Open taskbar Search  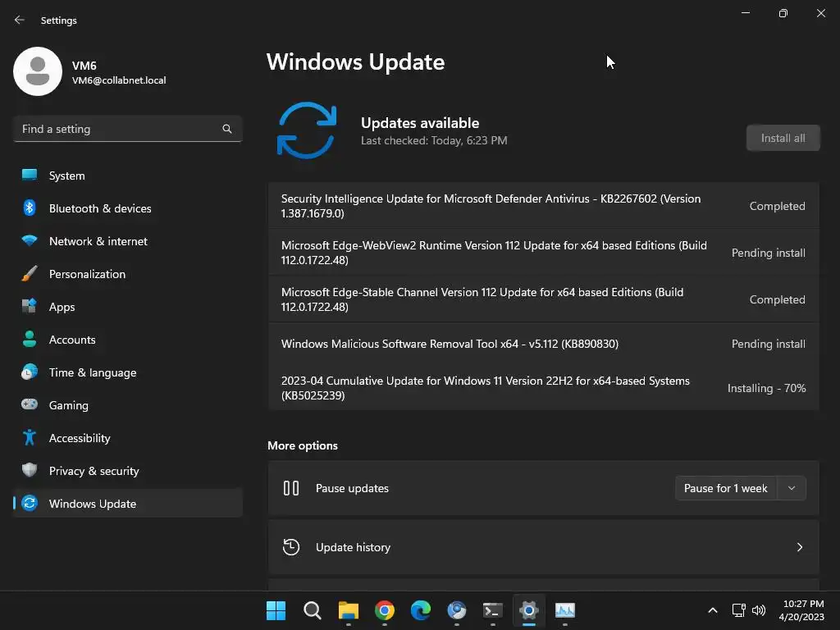(x=313, y=610)
